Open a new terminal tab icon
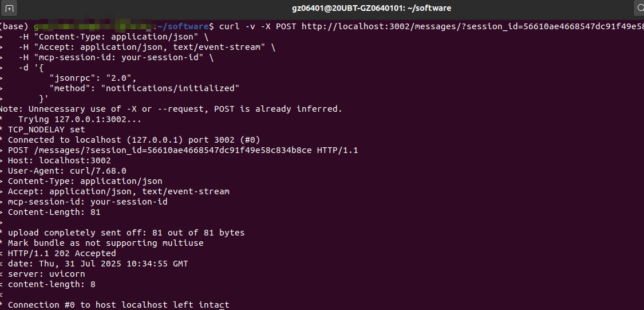The width and height of the screenshot is (644, 310). tap(9, 8)
